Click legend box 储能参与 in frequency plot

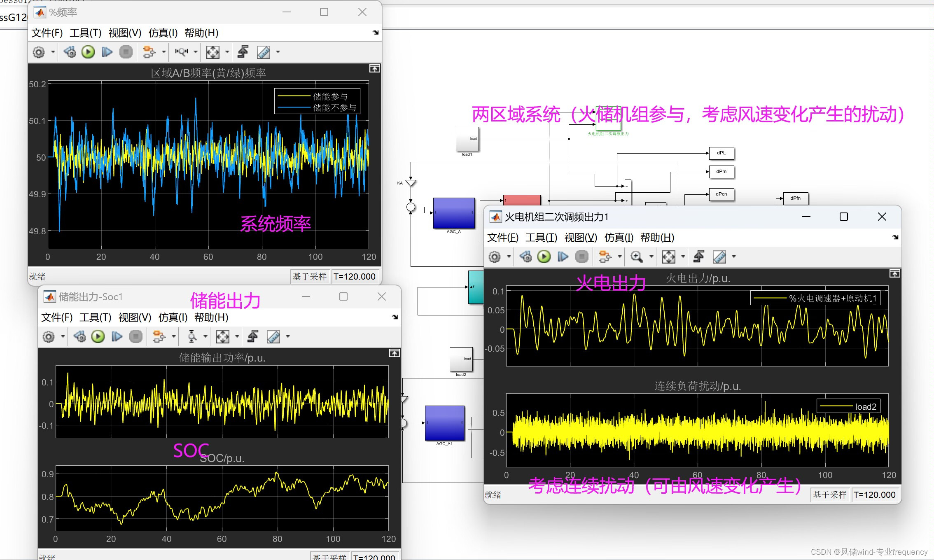(x=317, y=101)
